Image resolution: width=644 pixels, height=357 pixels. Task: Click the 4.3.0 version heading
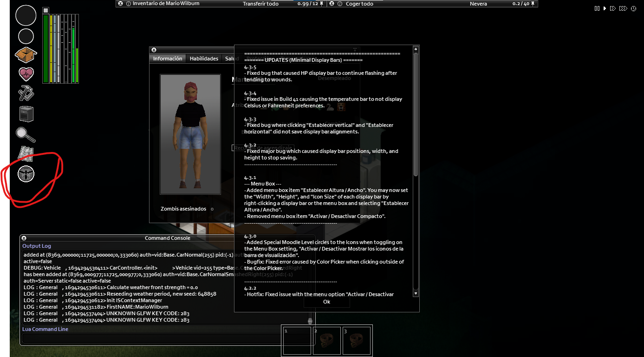coord(250,236)
